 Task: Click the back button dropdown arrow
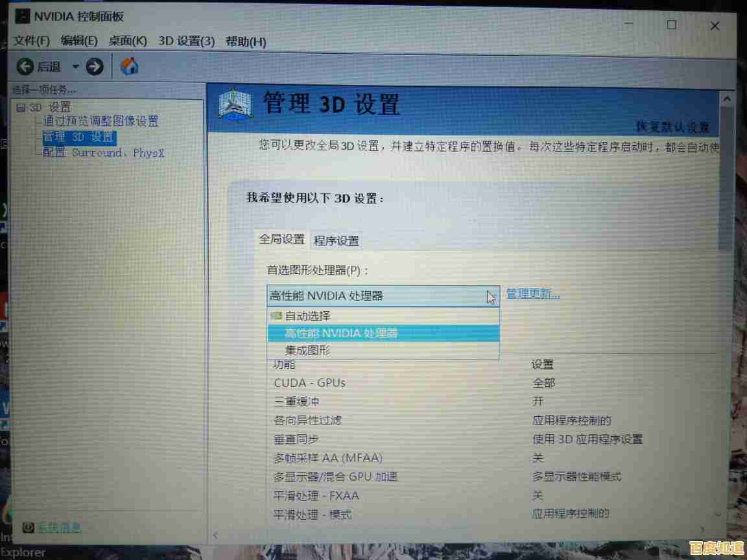pyautogui.click(x=75, y=66)
